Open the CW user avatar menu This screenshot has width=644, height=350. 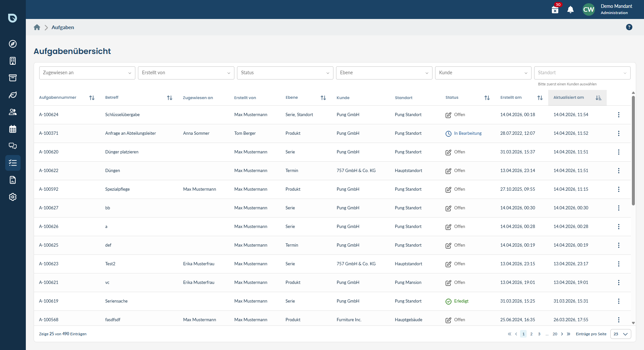(588, 9)
